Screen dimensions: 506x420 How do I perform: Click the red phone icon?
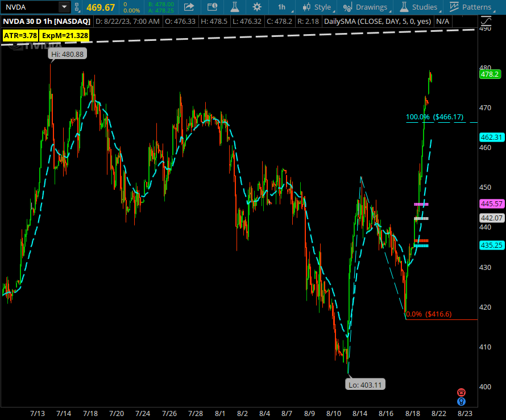(461, 392)
